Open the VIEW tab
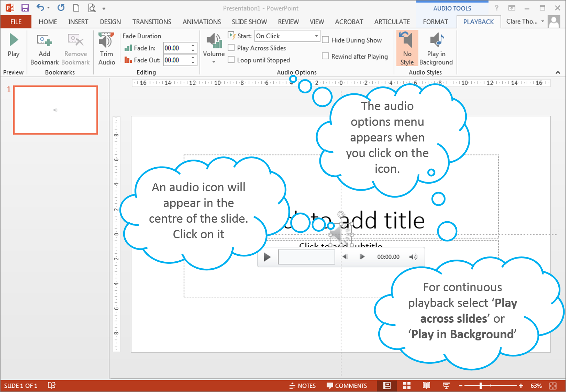 point(317,22)
